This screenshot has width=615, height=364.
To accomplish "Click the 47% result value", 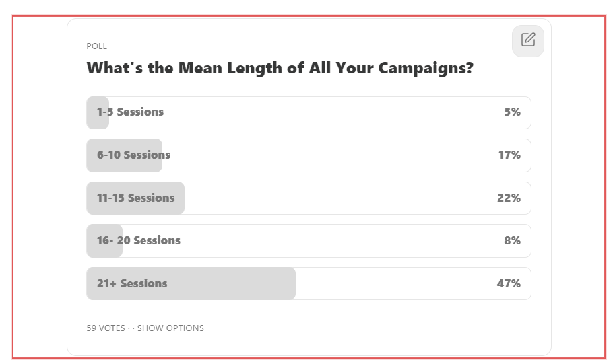I will pyautogui.click(x=509, y=284).
